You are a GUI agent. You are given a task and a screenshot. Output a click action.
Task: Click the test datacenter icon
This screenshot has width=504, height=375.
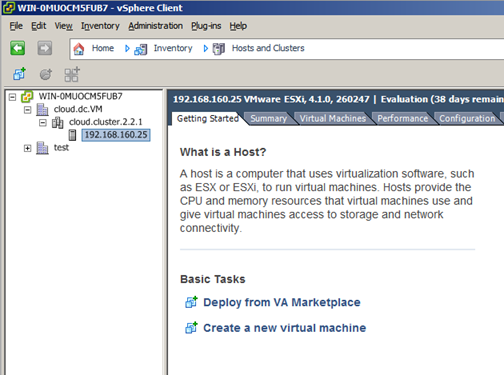[x=42, y=148]
